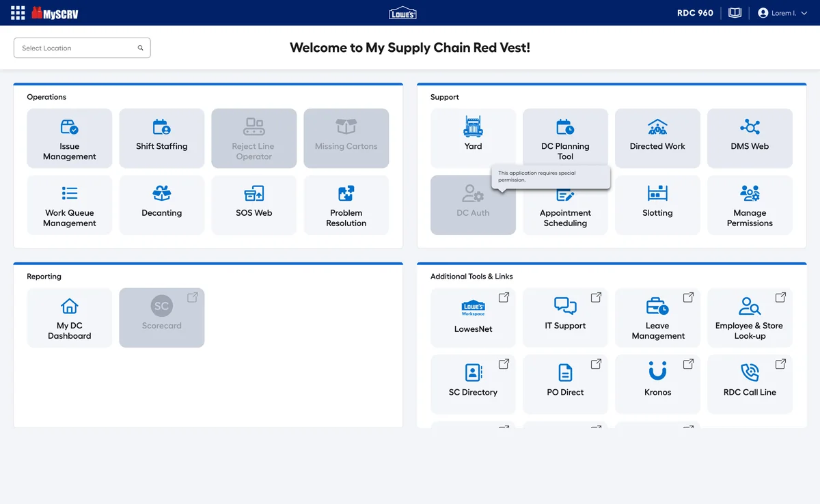This screenshot has width=820, height=504.
Task: Open Employee & Store Look-up
Action: click(750, 318)
